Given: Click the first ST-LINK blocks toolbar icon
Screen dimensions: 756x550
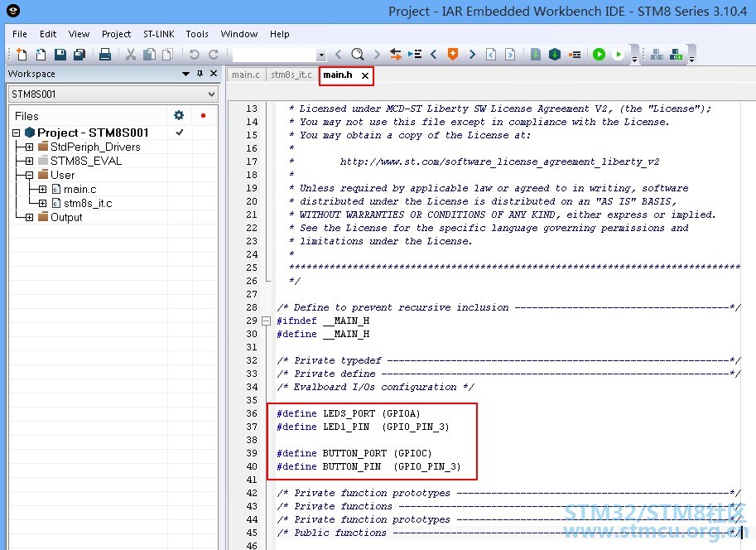Looking at the screenshot, I should point(657,54).
